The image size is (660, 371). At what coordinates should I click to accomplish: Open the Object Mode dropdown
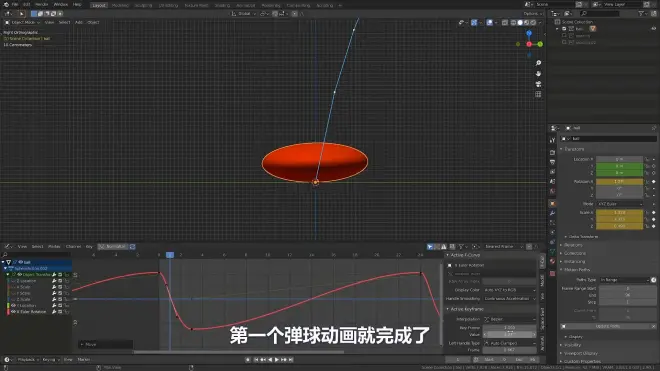pyautogui.click(x=22, y=22)
